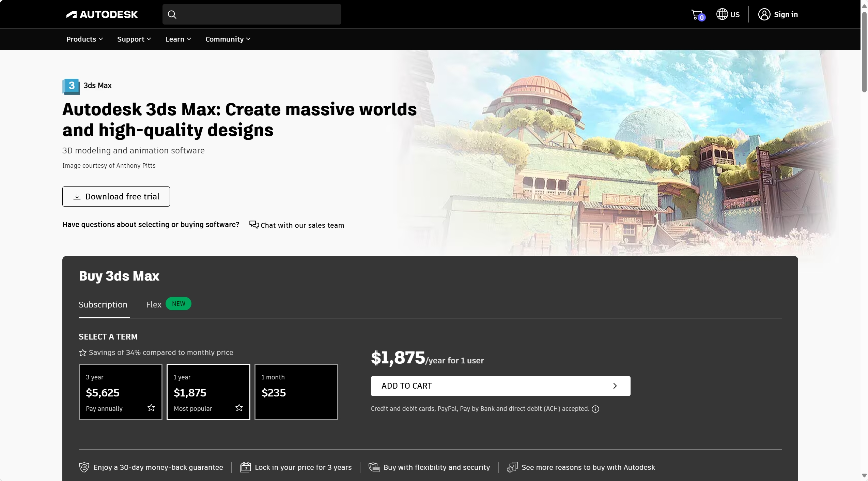Select the 1 year term option

208,392
